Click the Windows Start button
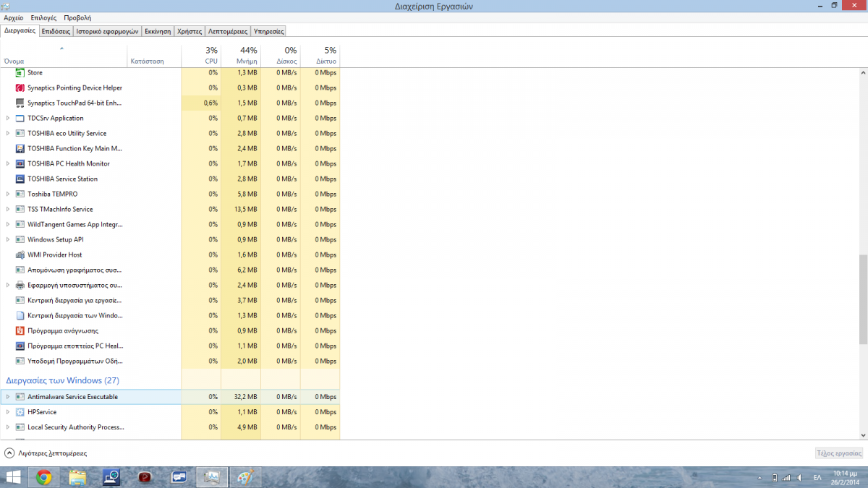868x488 pixels. 13,477
